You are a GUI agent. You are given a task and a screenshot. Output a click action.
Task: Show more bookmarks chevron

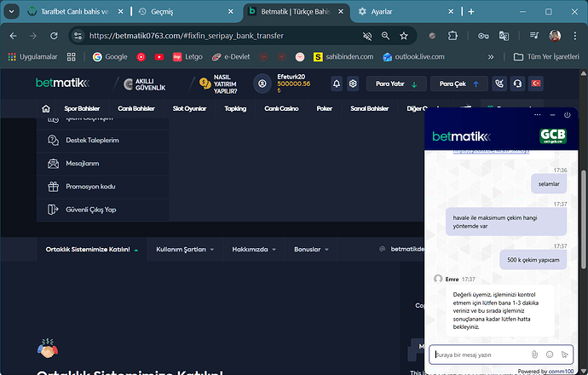pyautogui.click(x=491, y=56)
